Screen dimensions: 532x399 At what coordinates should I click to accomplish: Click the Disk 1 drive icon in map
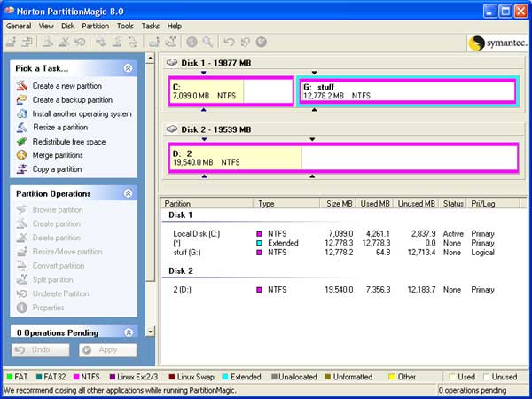(x=172, y=62)
